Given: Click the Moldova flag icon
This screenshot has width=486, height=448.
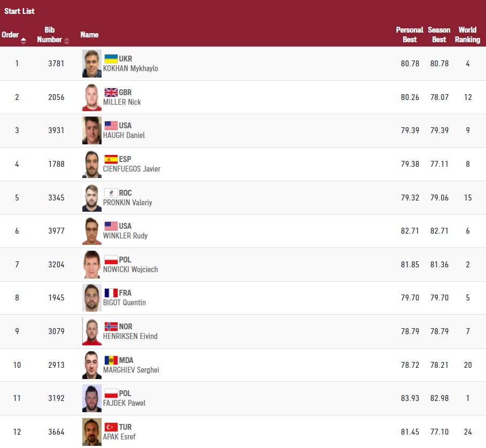Looking at the screenshot, I should coord(111,360).
